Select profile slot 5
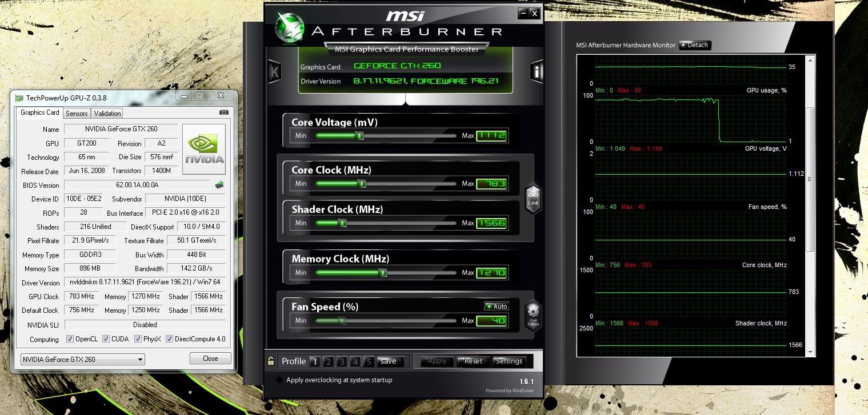Image resolution: width=868 pixels, height=415 pixels. pos(369,361)
